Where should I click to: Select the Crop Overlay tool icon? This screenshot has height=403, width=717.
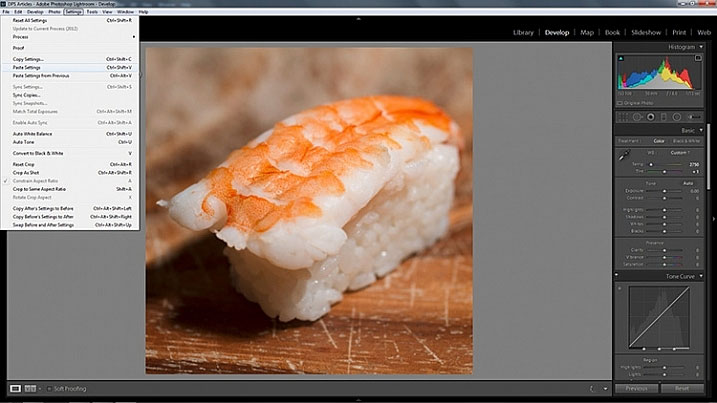tap(623, 117)
